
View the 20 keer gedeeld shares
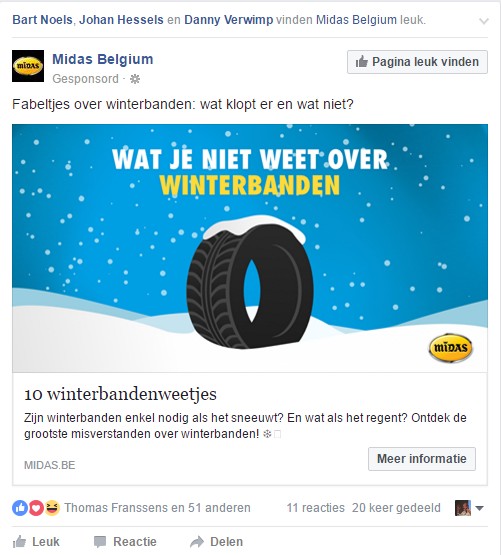pos(396,508)
